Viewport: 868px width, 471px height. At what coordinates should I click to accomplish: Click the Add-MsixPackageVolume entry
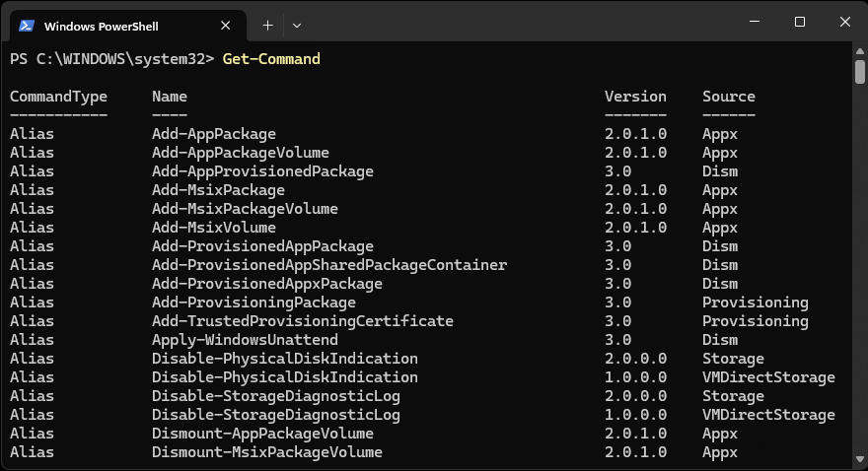pyautogui.click(x=245, y=209)
